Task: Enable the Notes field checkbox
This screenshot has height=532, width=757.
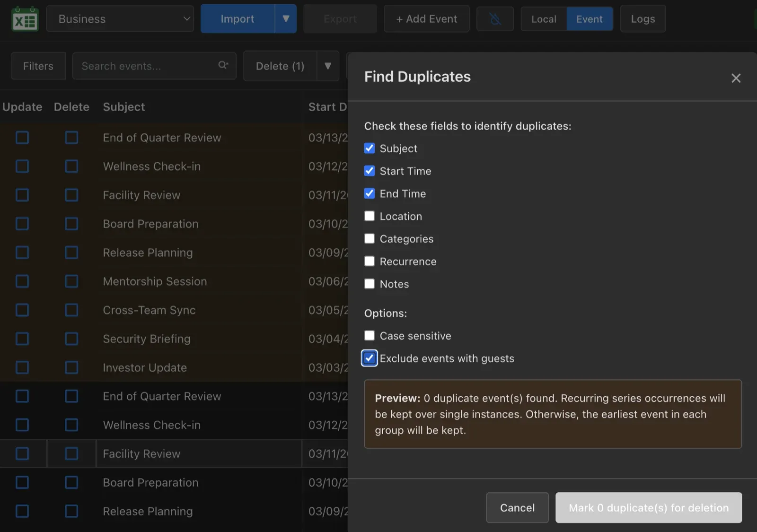Action: coord(370,284)
